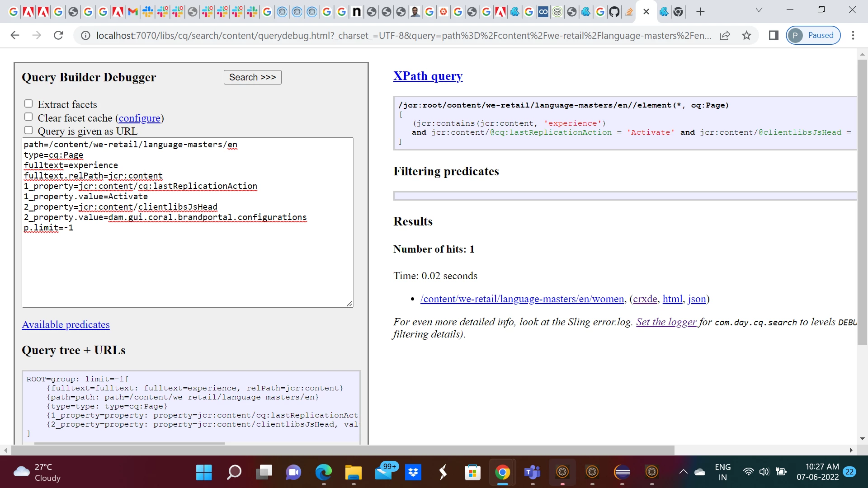Go back with the back arrow
This screenshot has height=488, width=868.
tap(15, 35)
